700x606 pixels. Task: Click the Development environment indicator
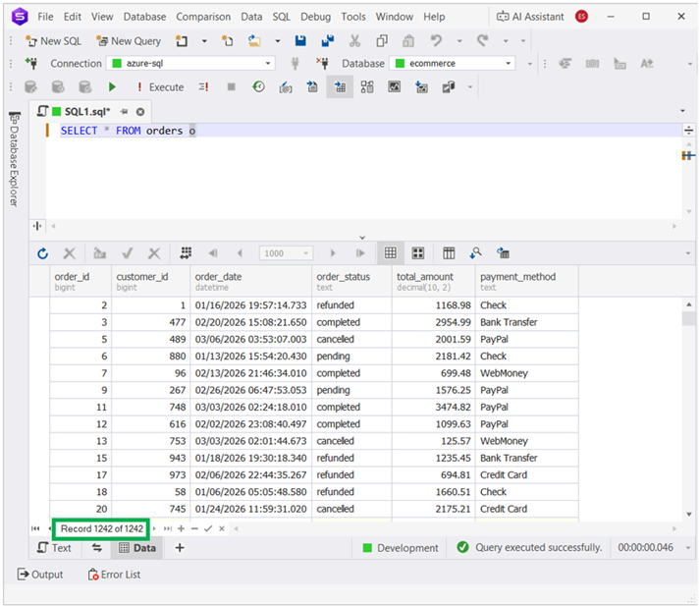(x=401, y=548)
